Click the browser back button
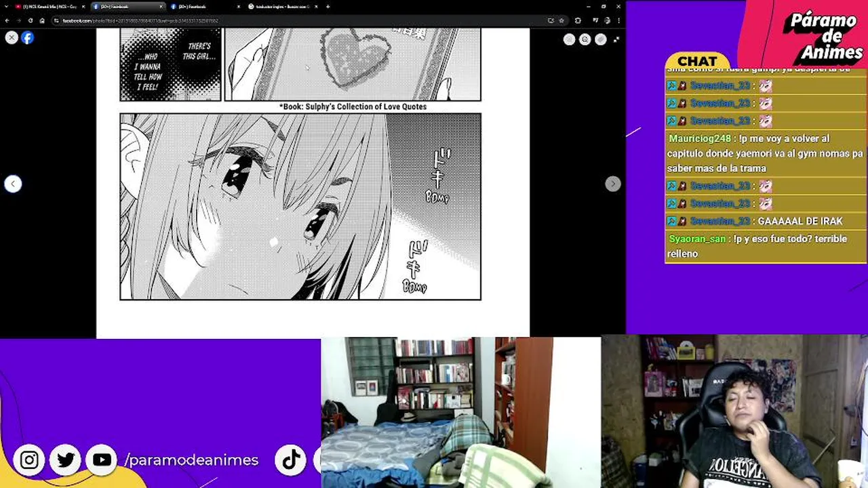868x488 pixels. (x=7, y=20)
